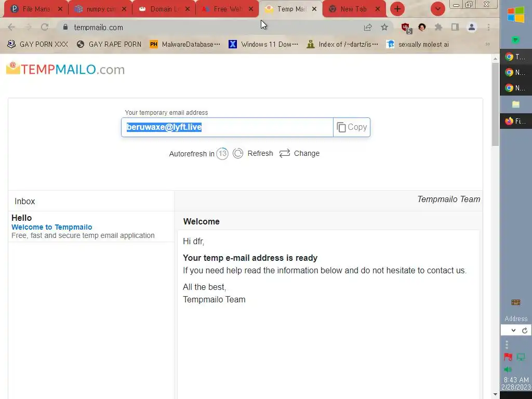Viewport: 532px width, 399px height.
Task: Open the Welcome to Tempmailo message
Action: click(91, 227)
